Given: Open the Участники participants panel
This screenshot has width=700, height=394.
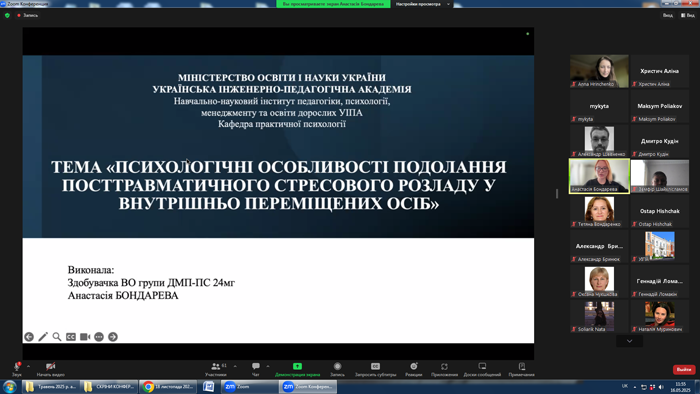Looking at the screenshot, I should (x=216, y=369).
